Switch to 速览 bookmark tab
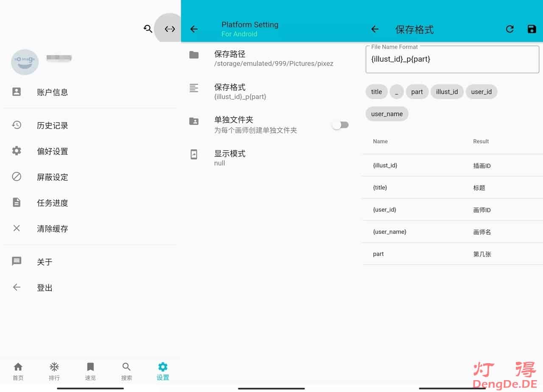Screen dimensions: 543x392 tap(90, 371)
